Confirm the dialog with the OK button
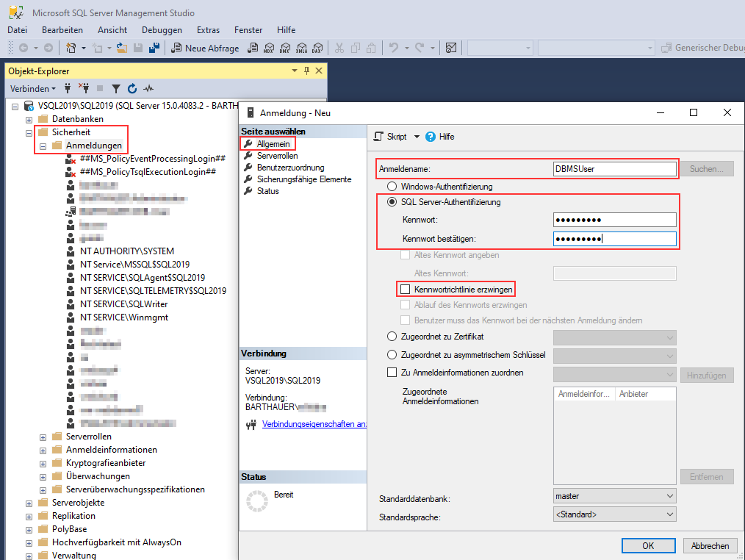 point(647,545)
